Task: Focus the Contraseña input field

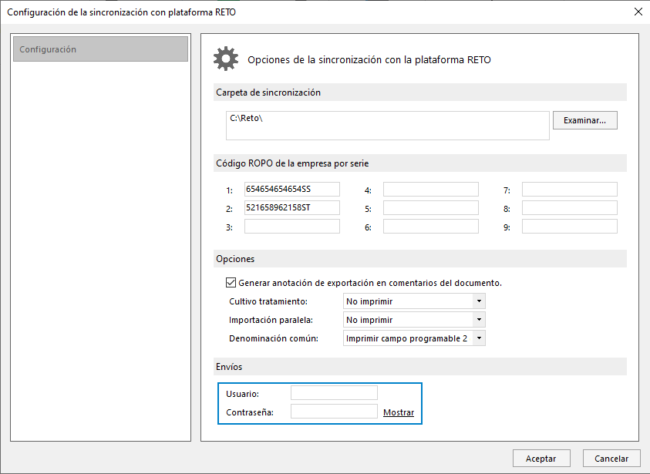Action: pos(334,411)
